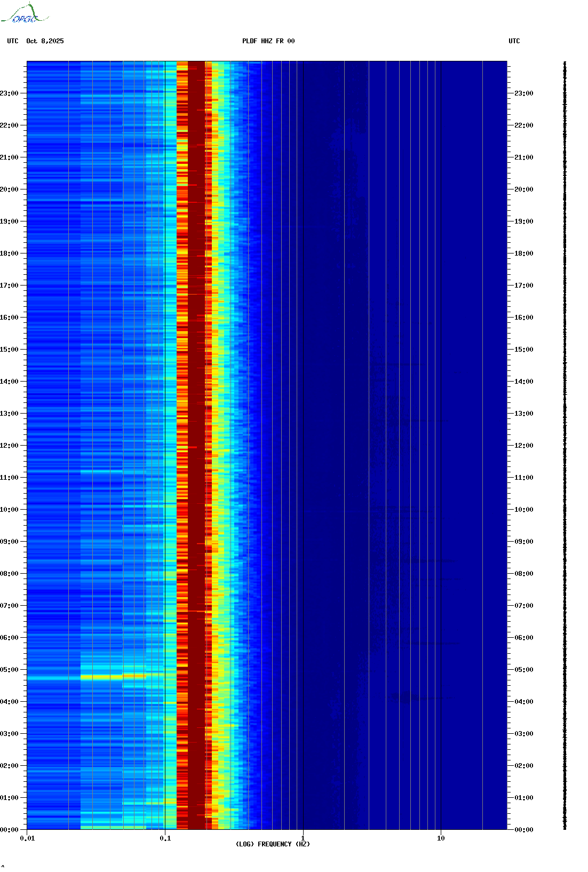
Task: Click the 06:00 label on the left time axis
Action: tap(9, 638)
